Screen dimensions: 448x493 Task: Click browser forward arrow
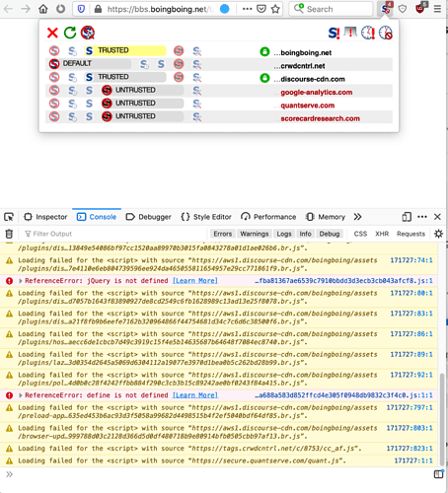click(26, 9)
